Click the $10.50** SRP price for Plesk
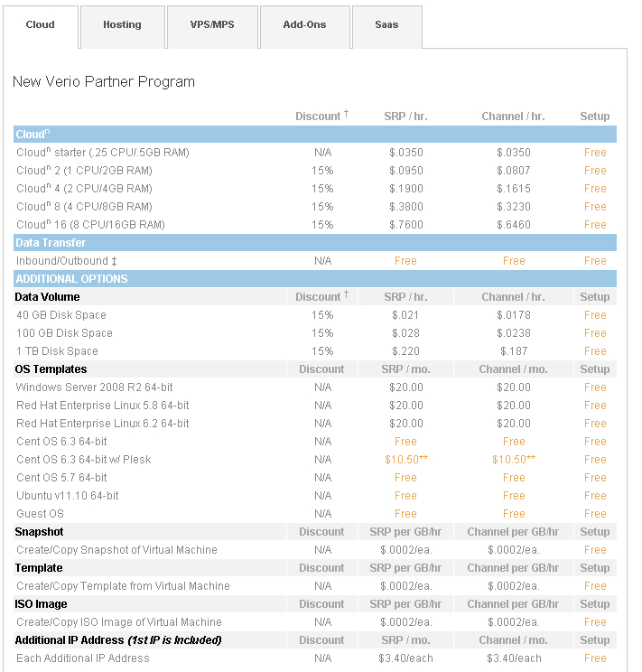This screenshot has width=642, height=672. [405, 460]
